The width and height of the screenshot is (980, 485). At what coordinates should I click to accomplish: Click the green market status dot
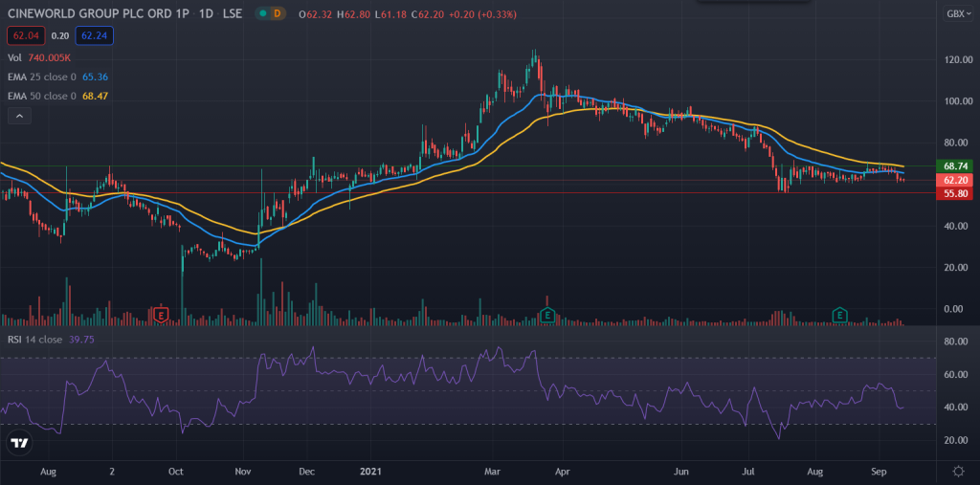[x=264, y=13]
